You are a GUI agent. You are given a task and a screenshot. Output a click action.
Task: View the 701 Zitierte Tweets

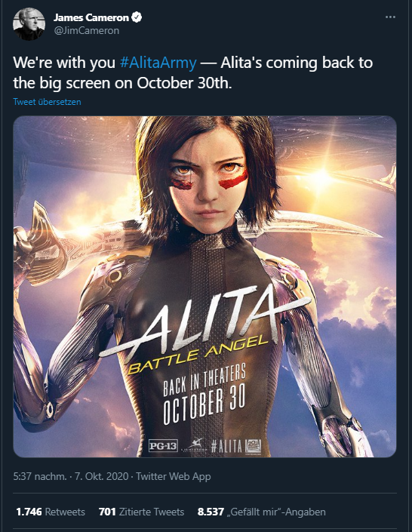tap(142, 512)
